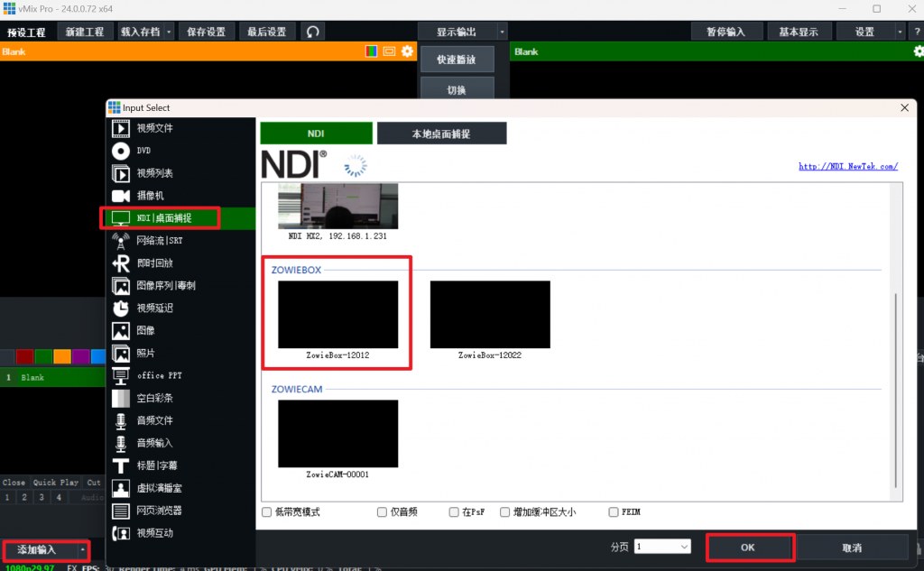
Task: Open the 分页 page dropdown
Action: pos(662,547)
